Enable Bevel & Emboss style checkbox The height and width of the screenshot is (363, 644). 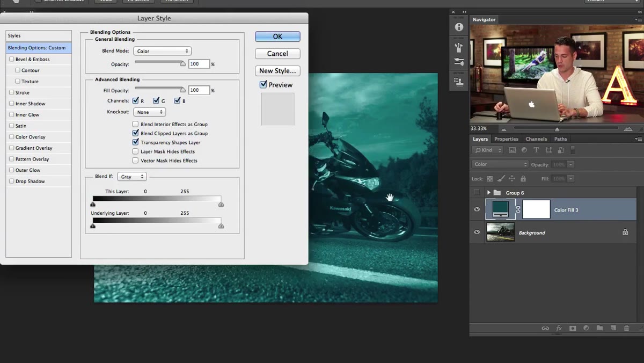[12, 59]
